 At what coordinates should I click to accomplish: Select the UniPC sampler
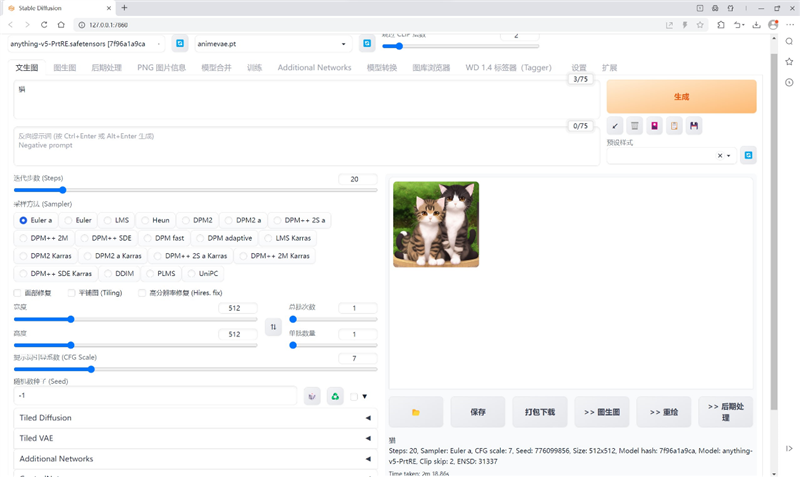tap(203, 273)
